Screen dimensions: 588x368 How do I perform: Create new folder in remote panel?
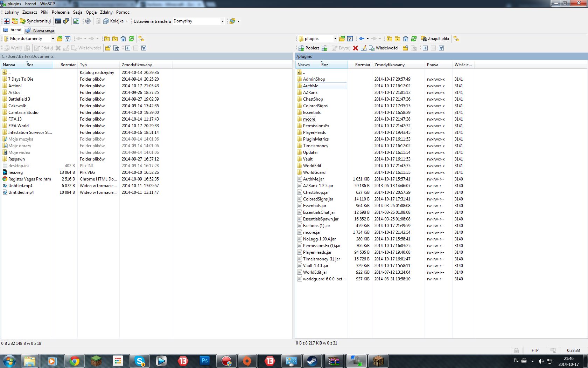405,48
